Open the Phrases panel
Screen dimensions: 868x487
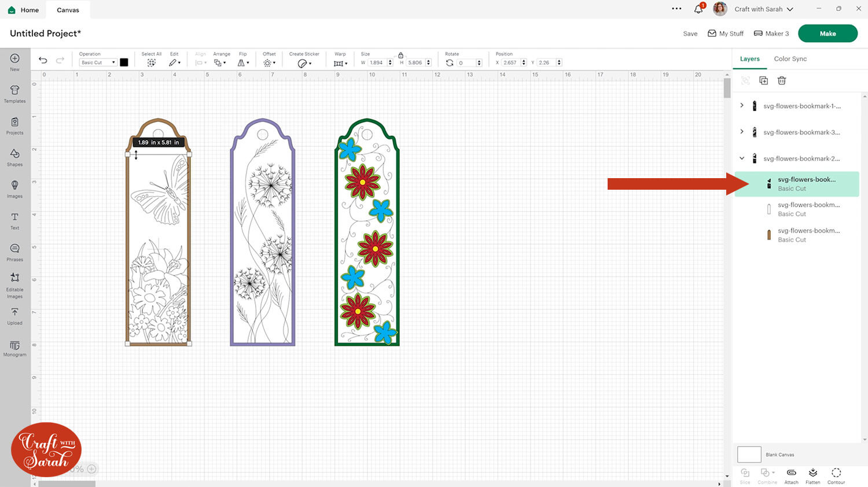(14, 253)
